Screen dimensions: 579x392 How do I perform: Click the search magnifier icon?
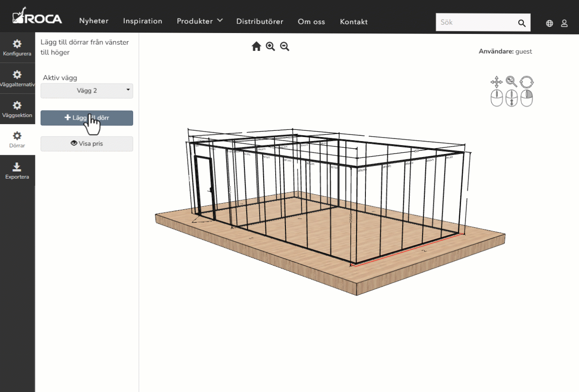click(x=521, y=23)
